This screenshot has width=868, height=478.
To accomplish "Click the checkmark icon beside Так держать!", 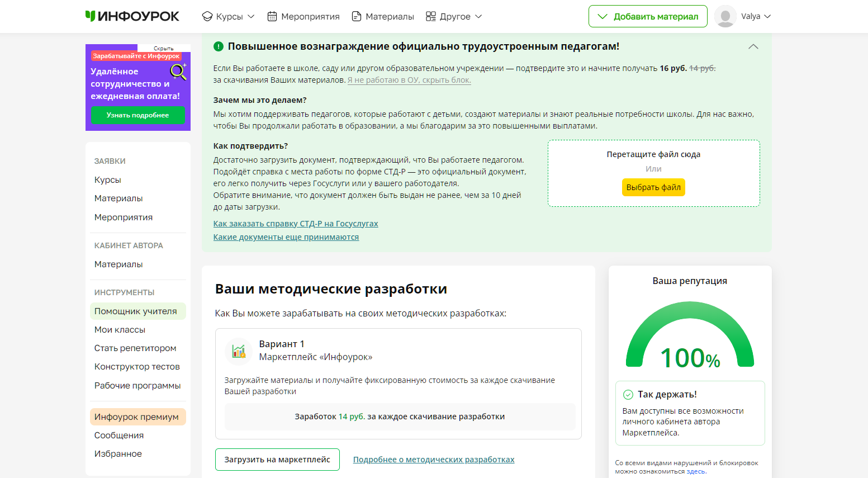I will pyautogui.click(x=628, y=394).
